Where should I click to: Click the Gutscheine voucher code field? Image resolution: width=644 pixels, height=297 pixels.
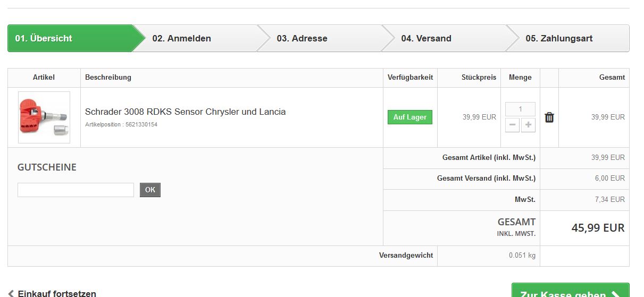click(x=76, y=190)
